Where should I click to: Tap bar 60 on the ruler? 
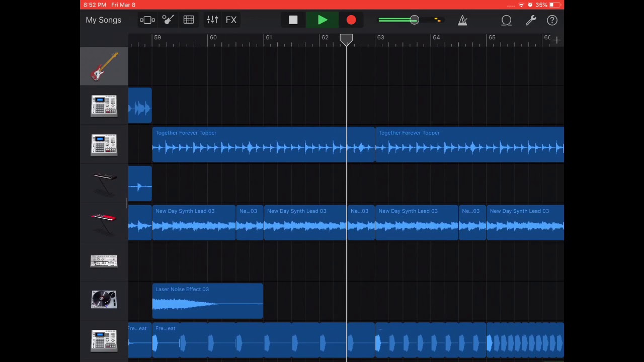pyautogui.click(x=213, y=38)
